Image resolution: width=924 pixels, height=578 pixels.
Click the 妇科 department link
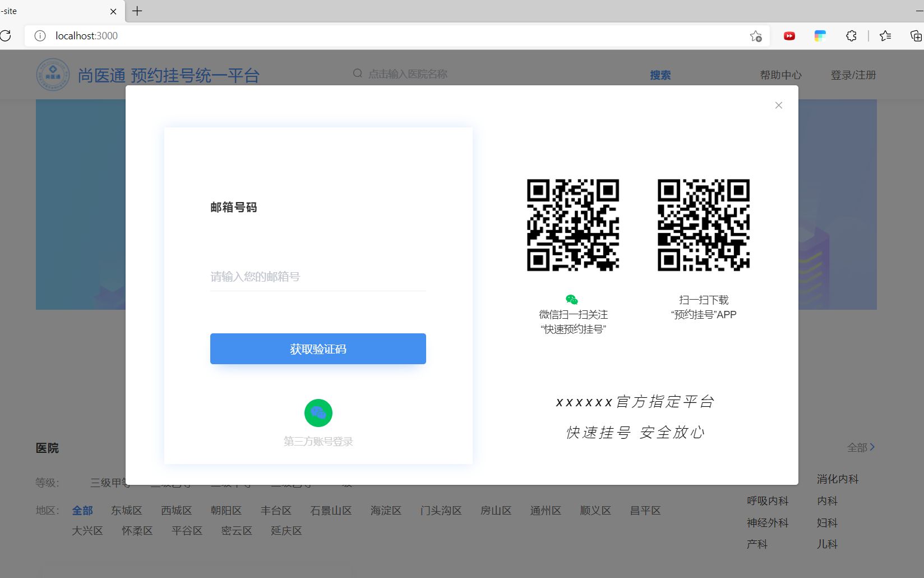pos(827,523)
